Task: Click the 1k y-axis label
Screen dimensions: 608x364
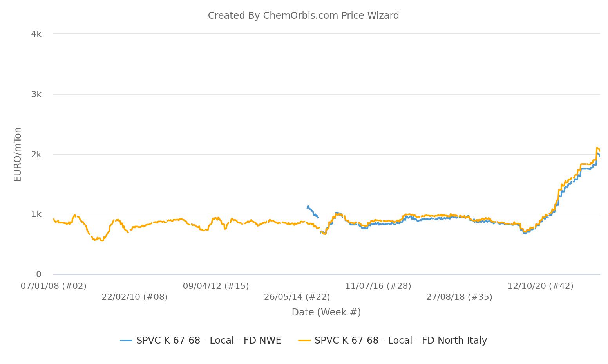Action: point(36,214)
